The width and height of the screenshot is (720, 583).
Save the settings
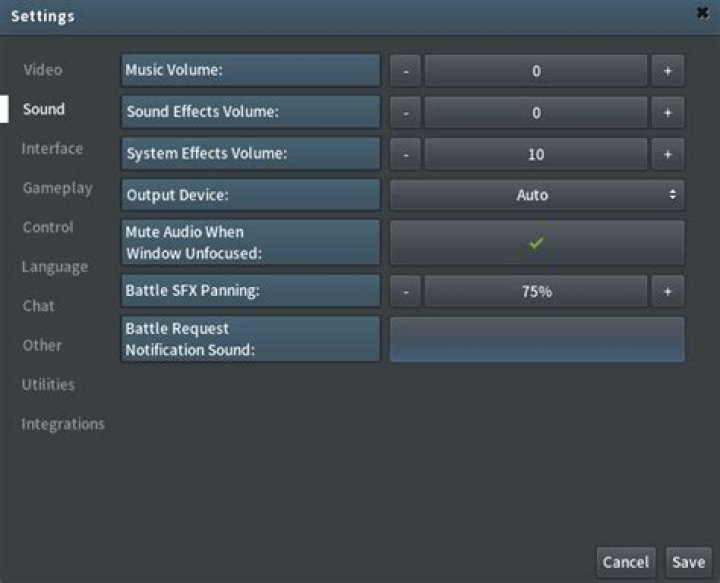[x=688, y=562]
